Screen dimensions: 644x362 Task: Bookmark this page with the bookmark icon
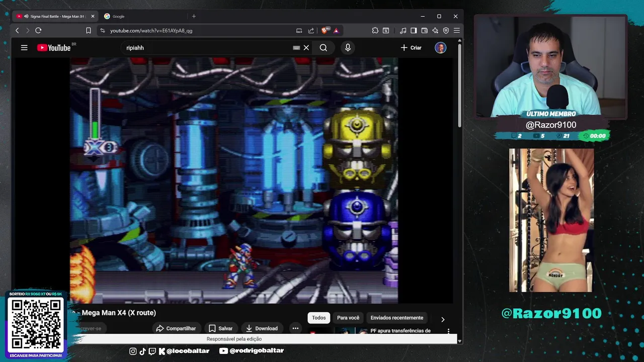tap(89, 31)
